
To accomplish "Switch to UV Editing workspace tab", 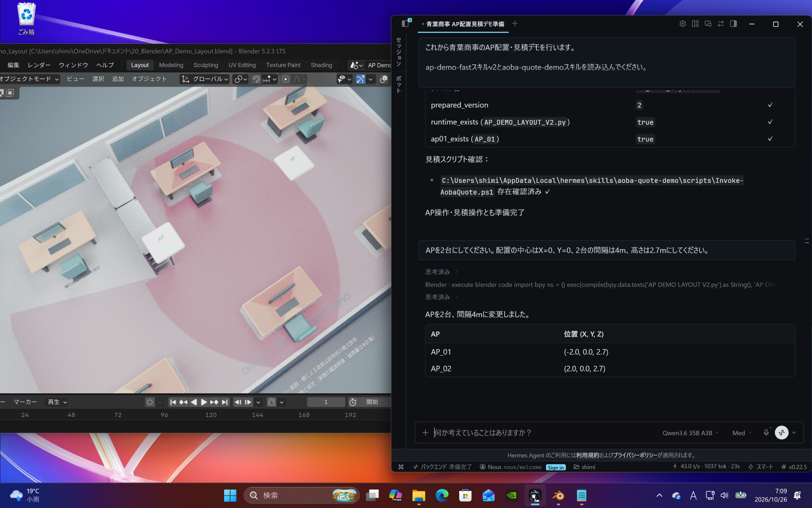I will [x=242, y=65].
